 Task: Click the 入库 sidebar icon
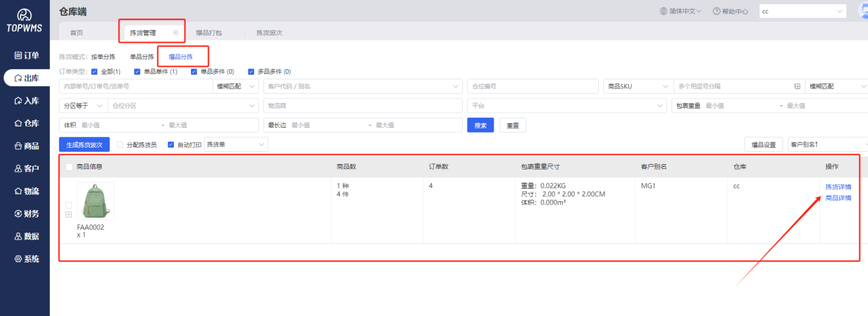[18, 101]
